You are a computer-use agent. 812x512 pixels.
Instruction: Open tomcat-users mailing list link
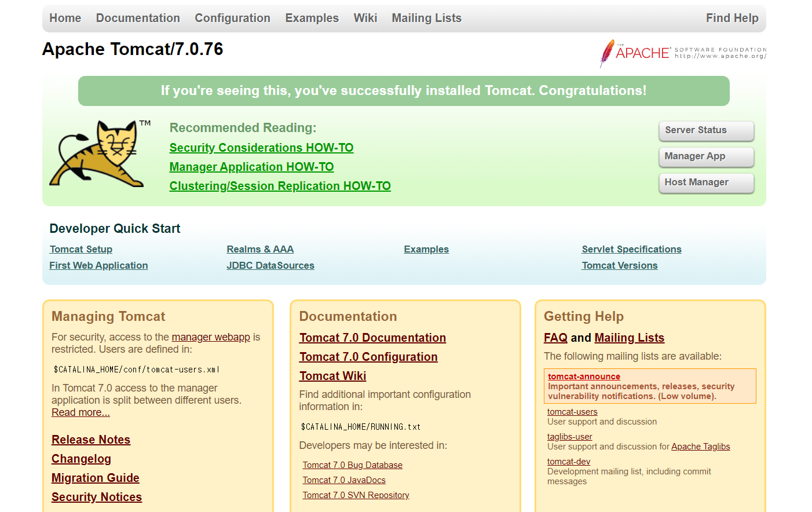point(572,412)
